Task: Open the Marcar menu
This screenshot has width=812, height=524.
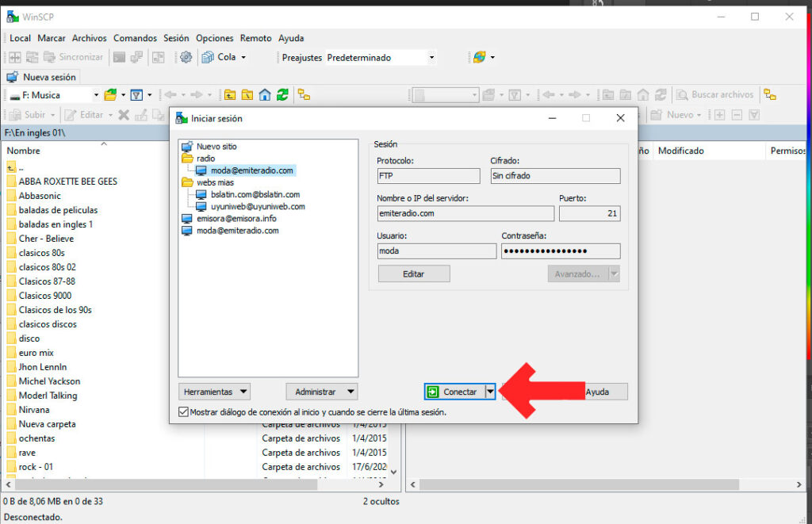Action: [x=52, y=38]
